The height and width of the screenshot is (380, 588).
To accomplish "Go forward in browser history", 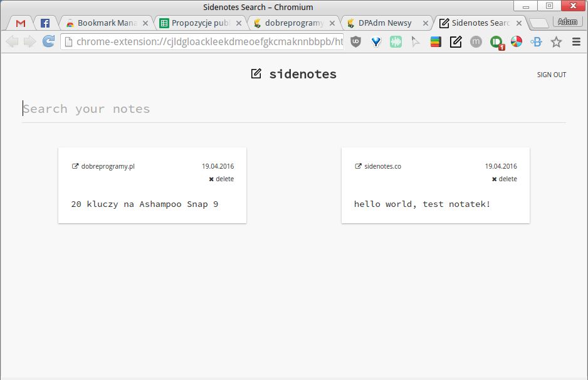I will point(30,41).
